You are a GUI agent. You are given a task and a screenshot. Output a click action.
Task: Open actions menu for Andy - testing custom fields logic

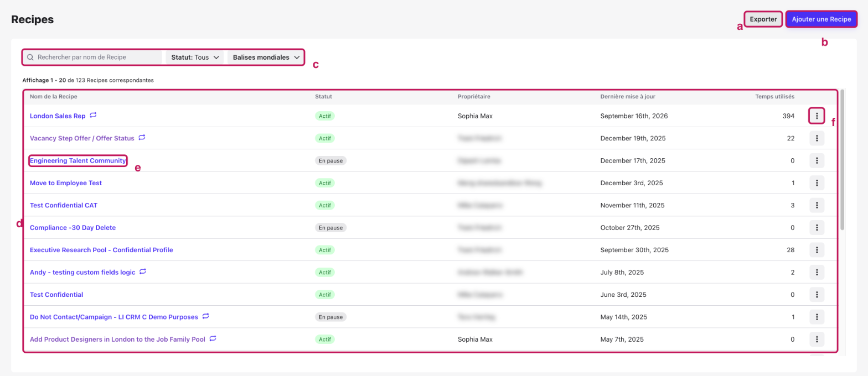(817, 272)
